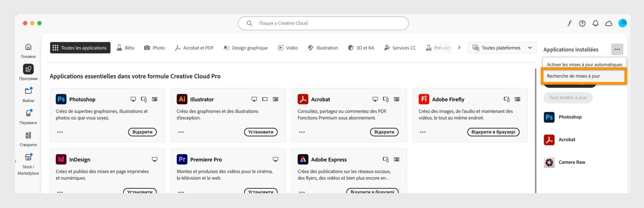644x208 pixels.
Task: Click the Creative Cloud search field
Action: pyautogui.click(x=323, y=23)
